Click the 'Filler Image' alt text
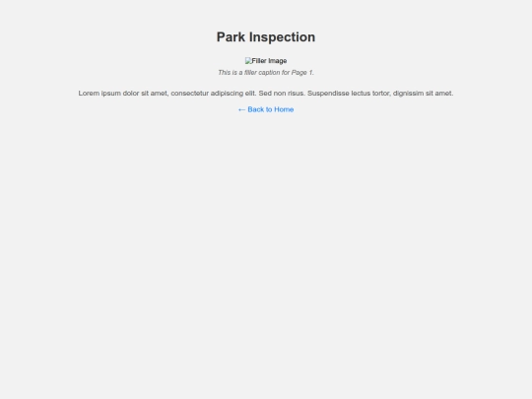 coord(269,61)
